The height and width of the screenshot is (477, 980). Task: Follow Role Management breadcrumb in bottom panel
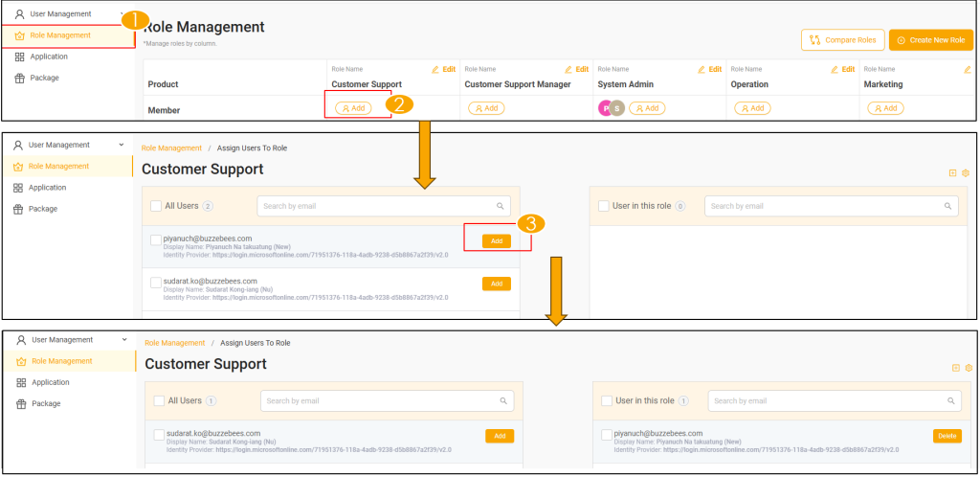(175, 343)
